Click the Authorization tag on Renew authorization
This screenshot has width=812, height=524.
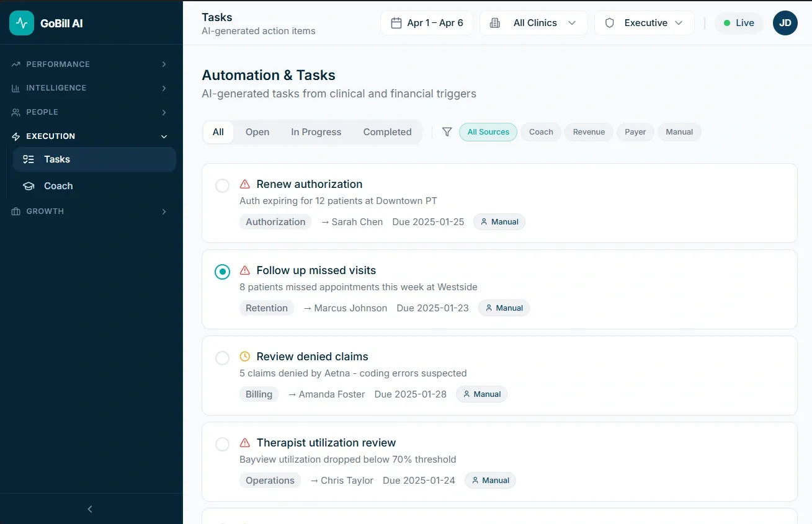click(x=275, y=222)
